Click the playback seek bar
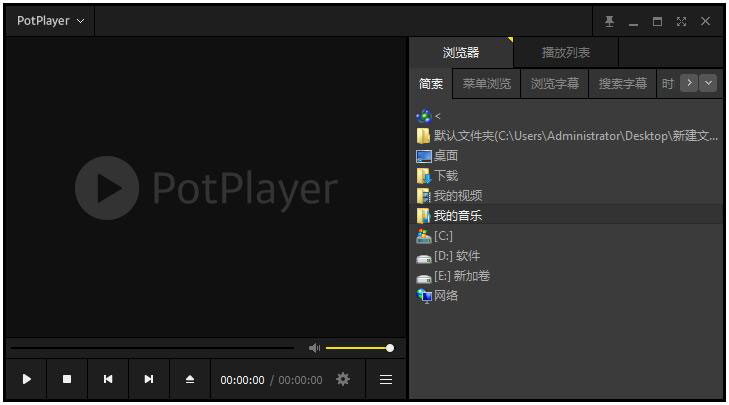This screenshot has width=729, height=405. (x=152, y=348)
